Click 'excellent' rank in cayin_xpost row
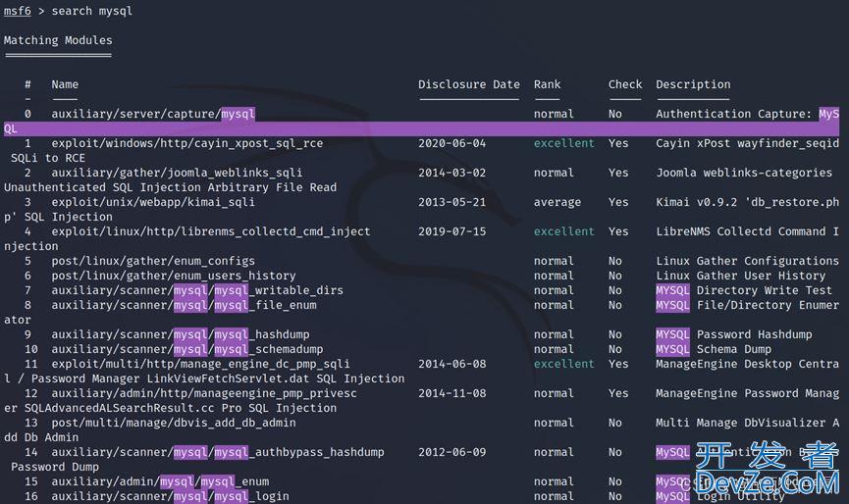The height and width of the screenshot is (504, 849). (x=563, y=143)
